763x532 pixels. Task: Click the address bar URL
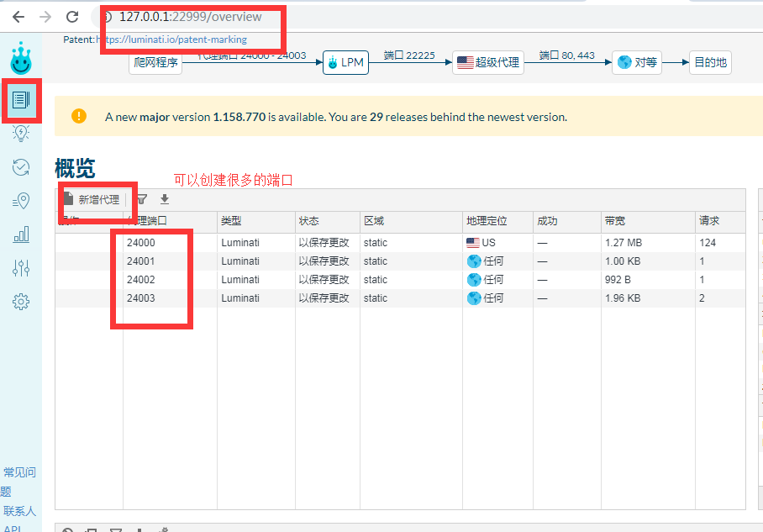click(x=191, y=17)
